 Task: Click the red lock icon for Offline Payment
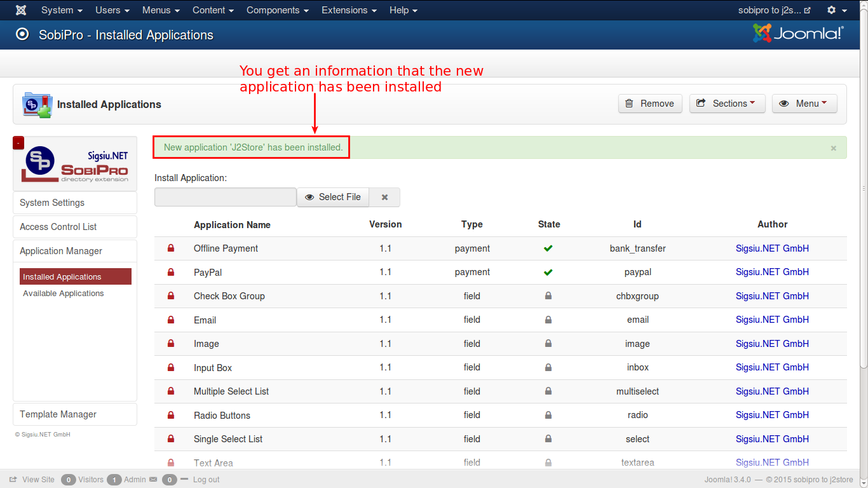coord(170,248)
